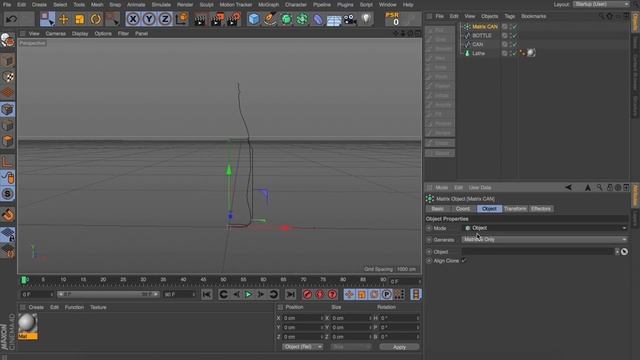Toggle Matrix CAN enabled checkmark

coord(515,27)
